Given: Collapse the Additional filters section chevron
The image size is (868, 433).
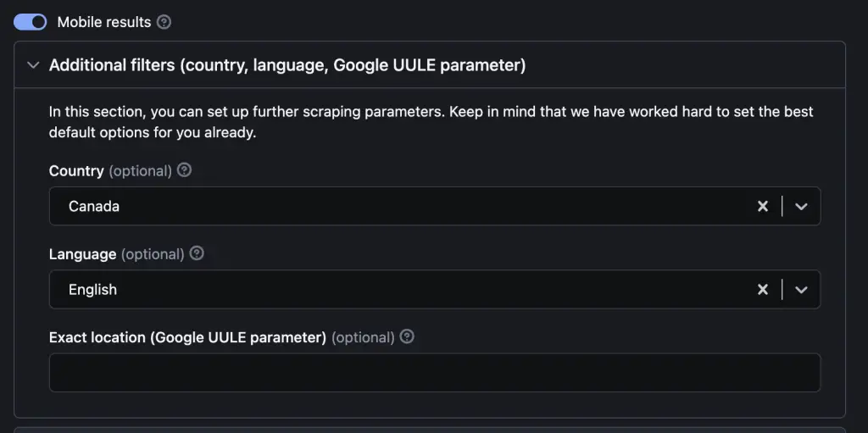Looking at the screenshot, I should tap(33, 65).
